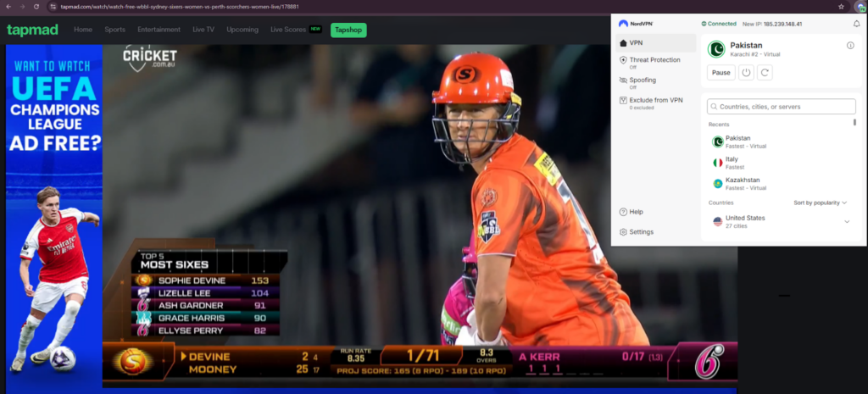Click 'MOONEY' batter name on scoreboard
The height and width of the screenshot is (394, 868).
[x=213, y=369]
